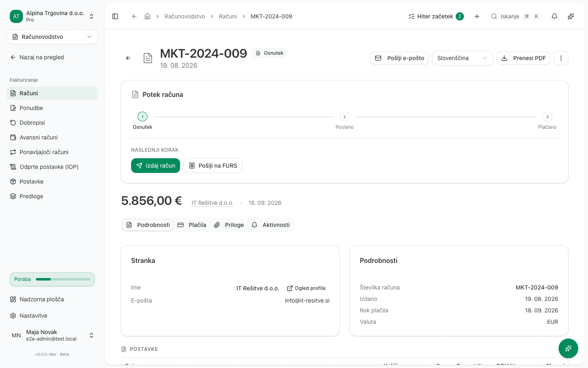The image size is (588, 368).
Task: Open Dobropisi in the sidebar
Action: tap(52, 123)
